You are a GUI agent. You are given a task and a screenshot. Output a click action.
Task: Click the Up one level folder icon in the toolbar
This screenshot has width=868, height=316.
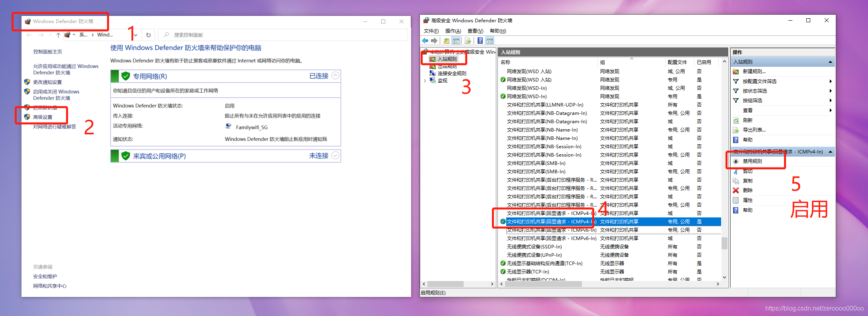coord(447,41)
